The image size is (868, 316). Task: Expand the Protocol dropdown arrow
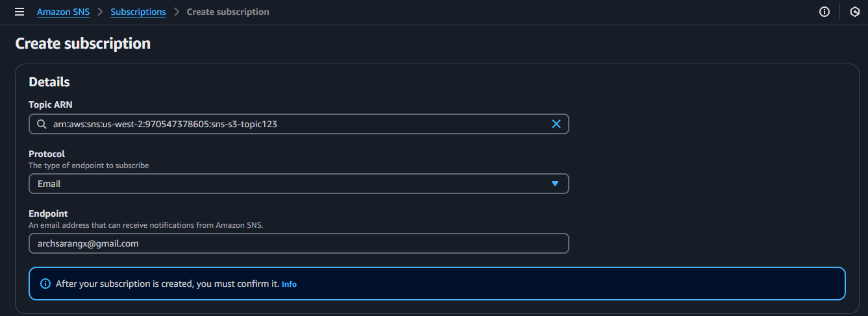555,184
